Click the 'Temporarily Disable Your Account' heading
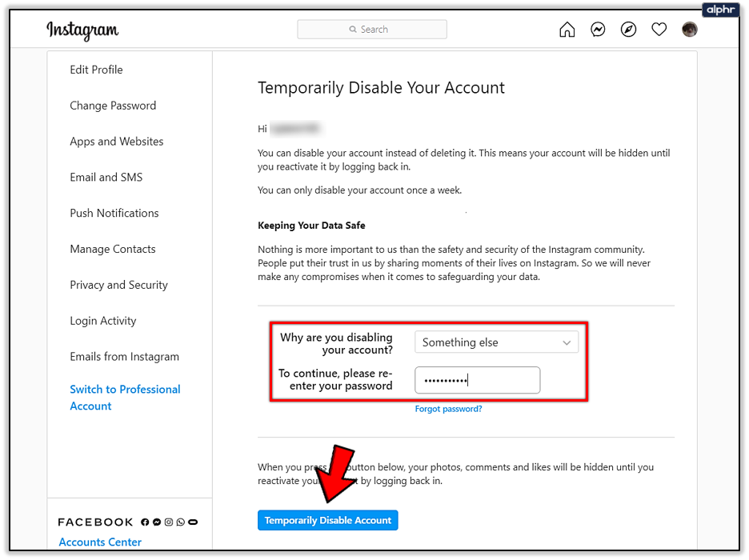The image size is (749, 560). 381,88
